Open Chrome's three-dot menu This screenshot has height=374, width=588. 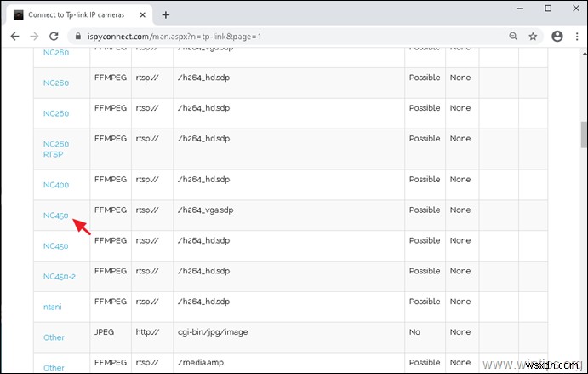pos(577,37)
